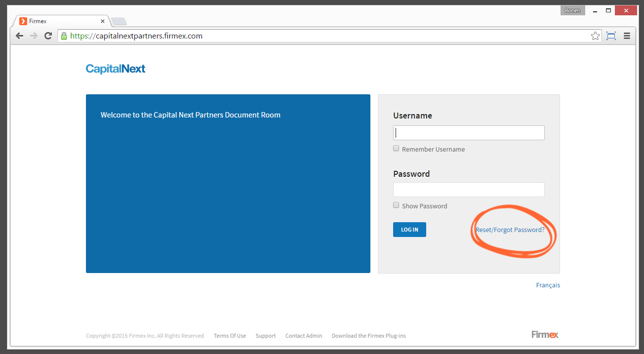Viewport: 644px width, 354px height.
Task: Maximize the browser window
Action: (608, 10)
